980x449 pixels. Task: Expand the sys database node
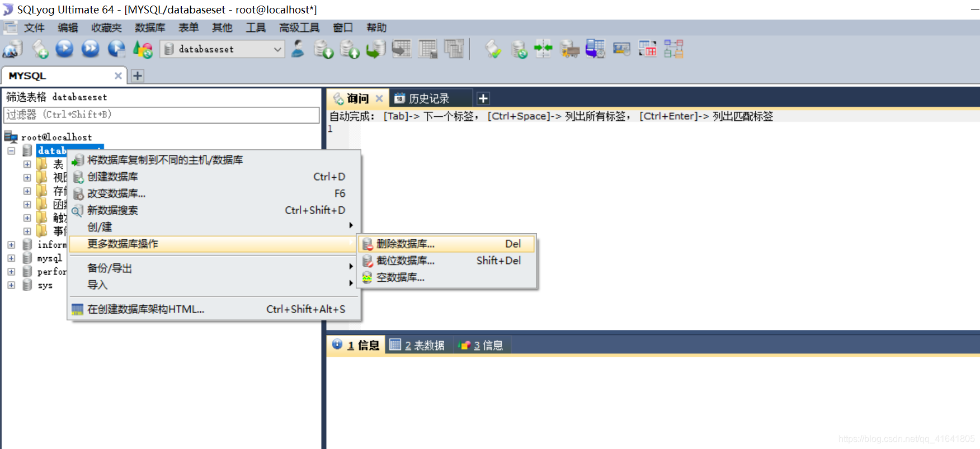click(11, 285)
